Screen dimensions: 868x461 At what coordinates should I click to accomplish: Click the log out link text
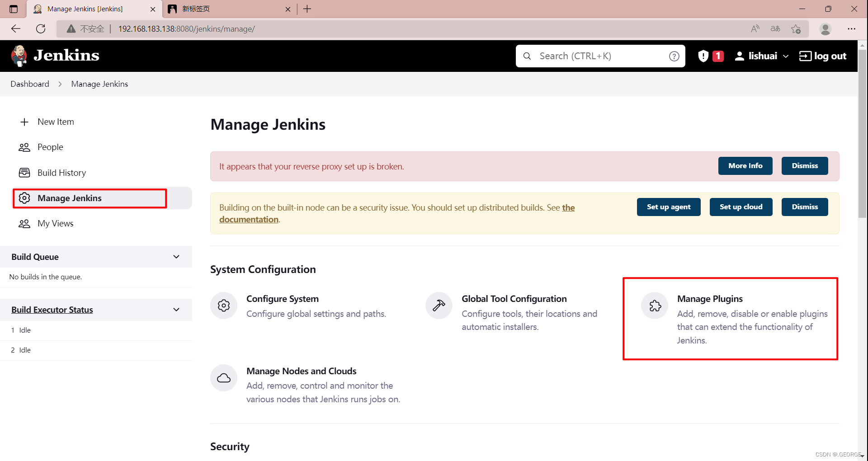pos(830,56)
